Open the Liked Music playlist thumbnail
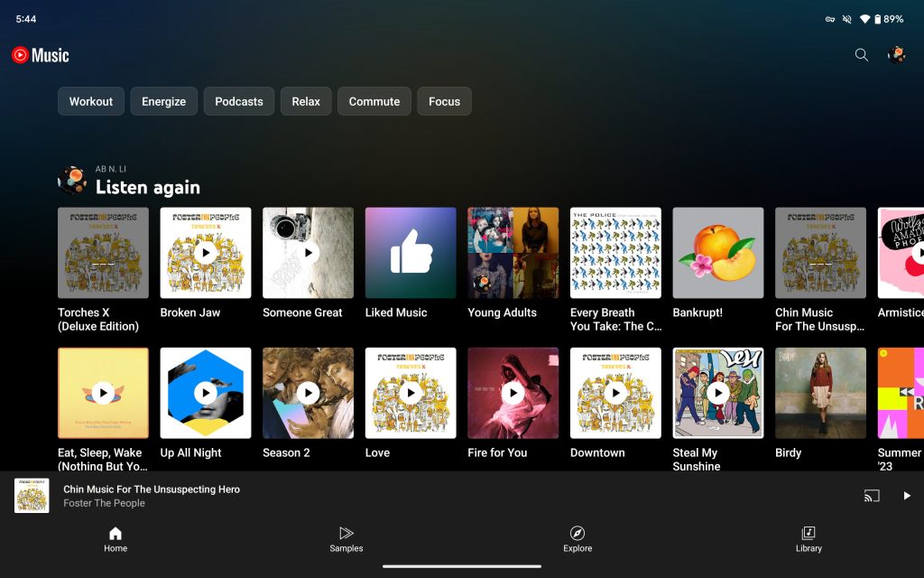 pyautogui.click(x=411, y=253)
